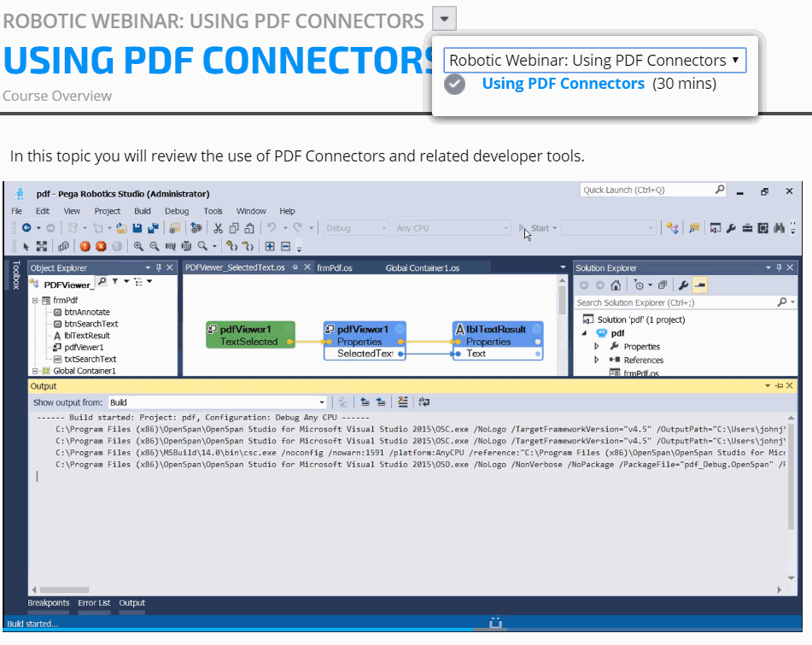
Task: Open the Debug menu
Action: [x=177, y=211]
